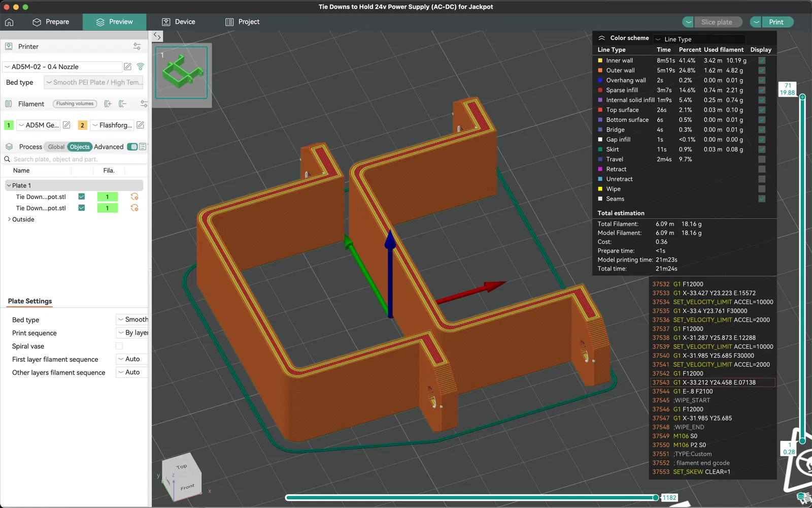Open Other layers filament sequence dropdown

(132, 372)
